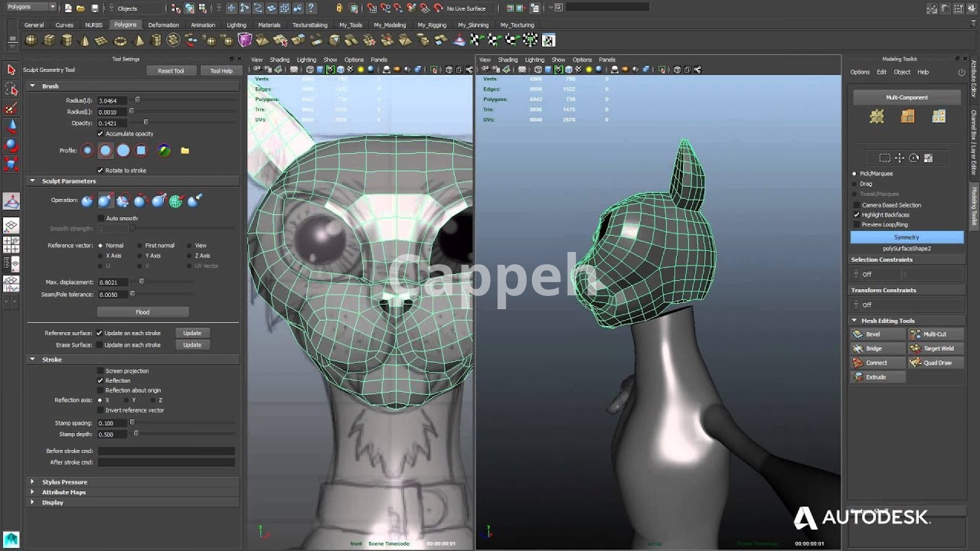This screenshot has width=980, height=551.
Task: Click the Reset Tool button
Action: click(x=170, y=71)
